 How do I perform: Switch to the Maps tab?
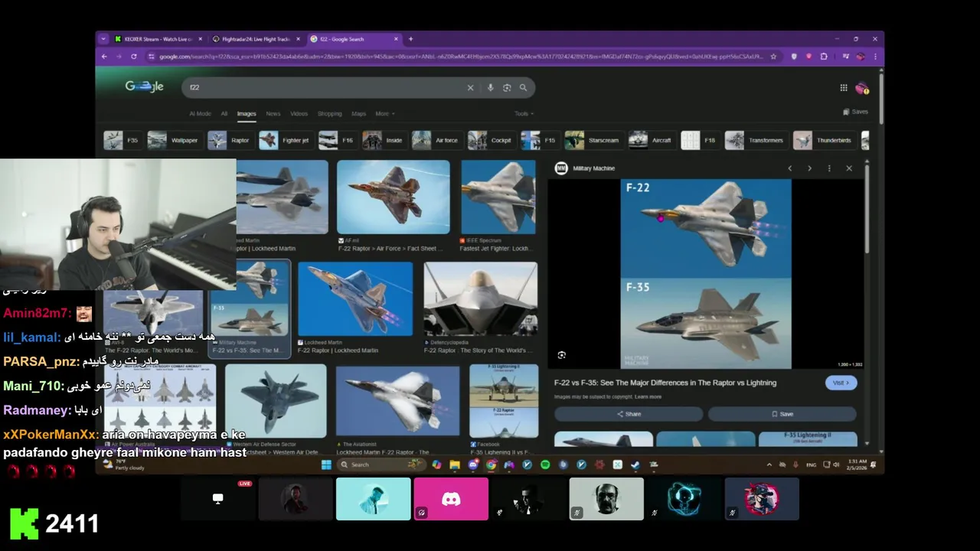[358, 113]
